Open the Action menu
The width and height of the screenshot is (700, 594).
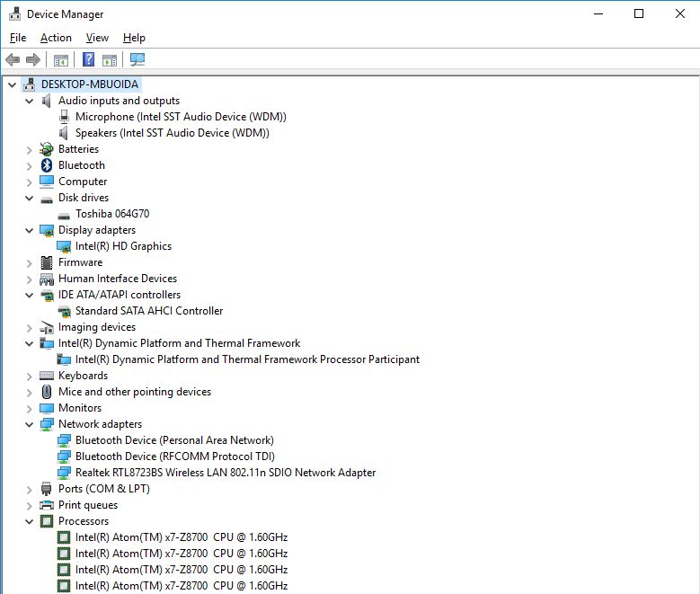click(x=56, y=38)
